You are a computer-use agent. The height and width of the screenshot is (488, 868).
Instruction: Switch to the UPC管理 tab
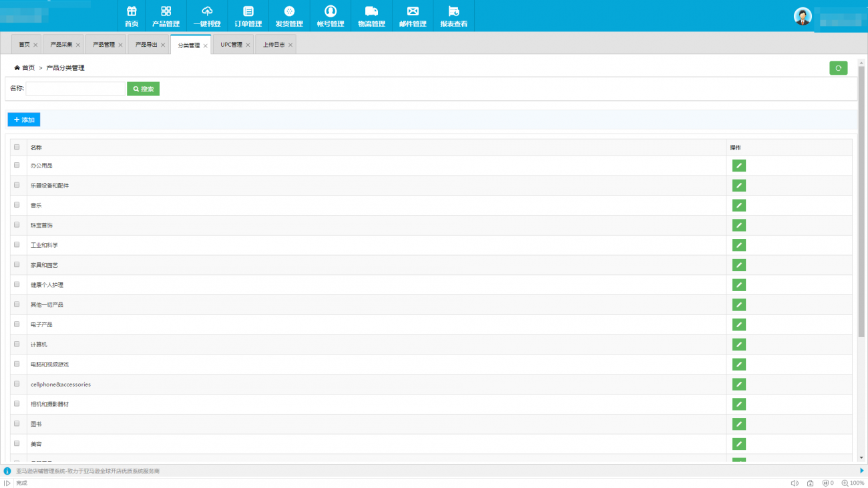tap(231, 45)
